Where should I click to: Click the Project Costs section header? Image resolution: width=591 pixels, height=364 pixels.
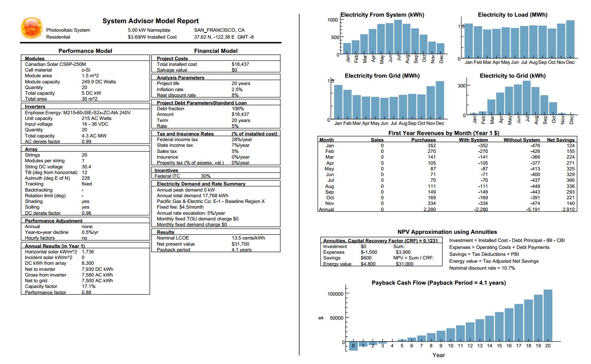point(172,59)
